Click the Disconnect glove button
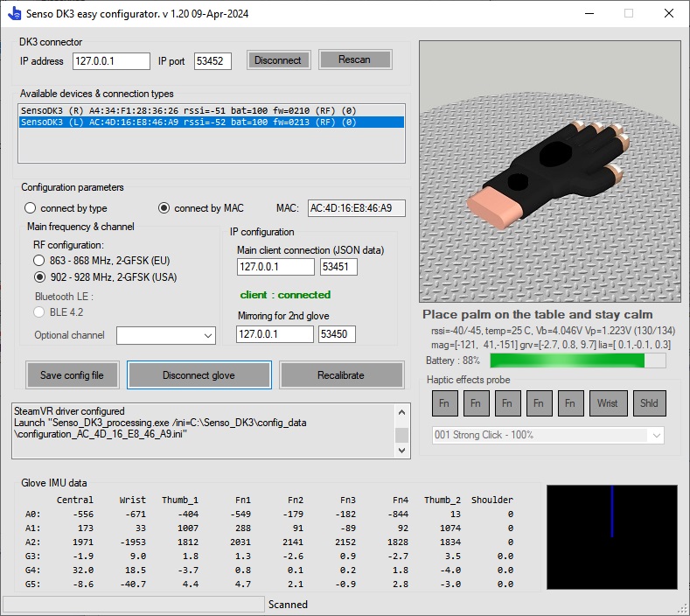This screenshot has height=616, width=690. point(199,375)
